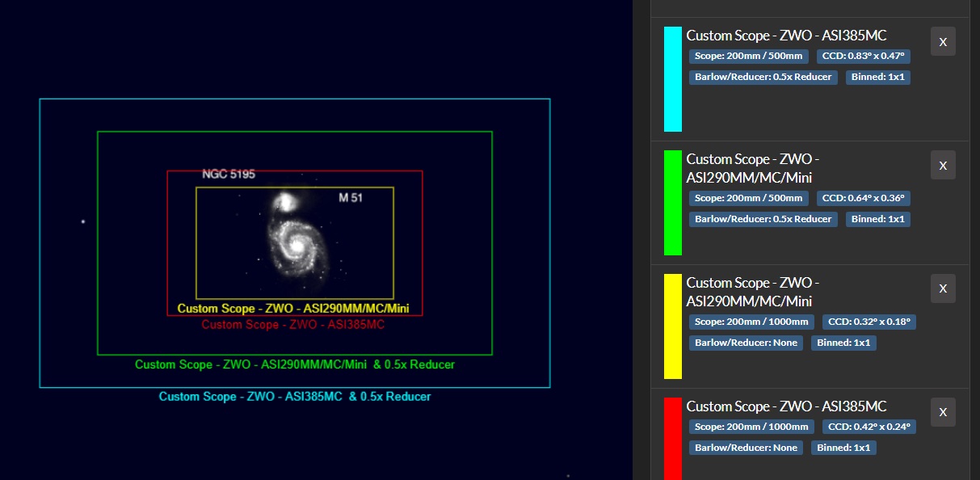Click red frame label 'ASI385MC' on map
This screenshot has height=480, width=980.
293,325
